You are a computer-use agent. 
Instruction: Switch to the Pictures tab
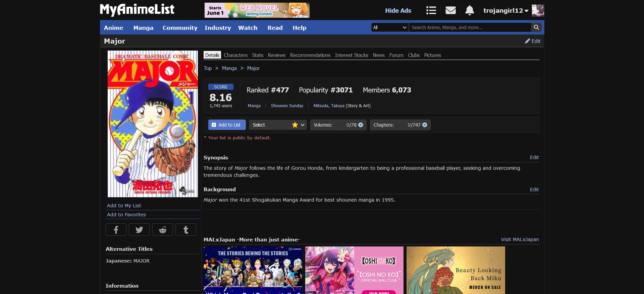click(x=433, y=55)
